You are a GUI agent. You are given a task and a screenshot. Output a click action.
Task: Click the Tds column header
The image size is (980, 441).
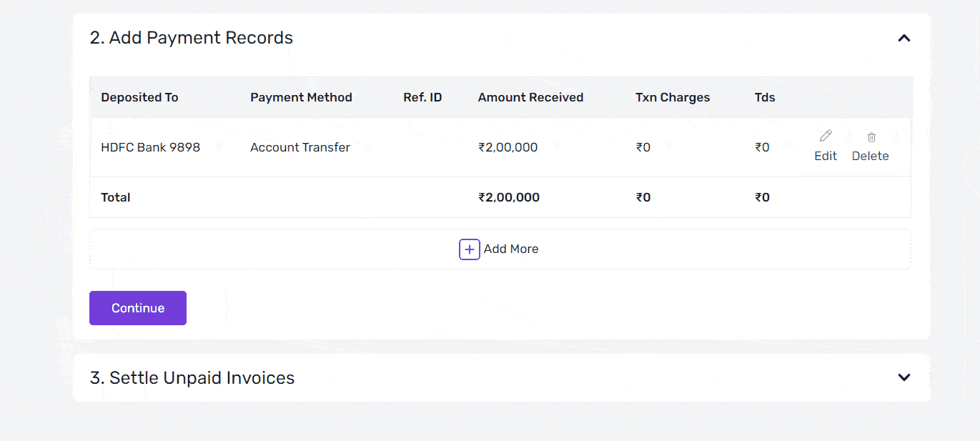pyautogui.click(x=765, y=97)
